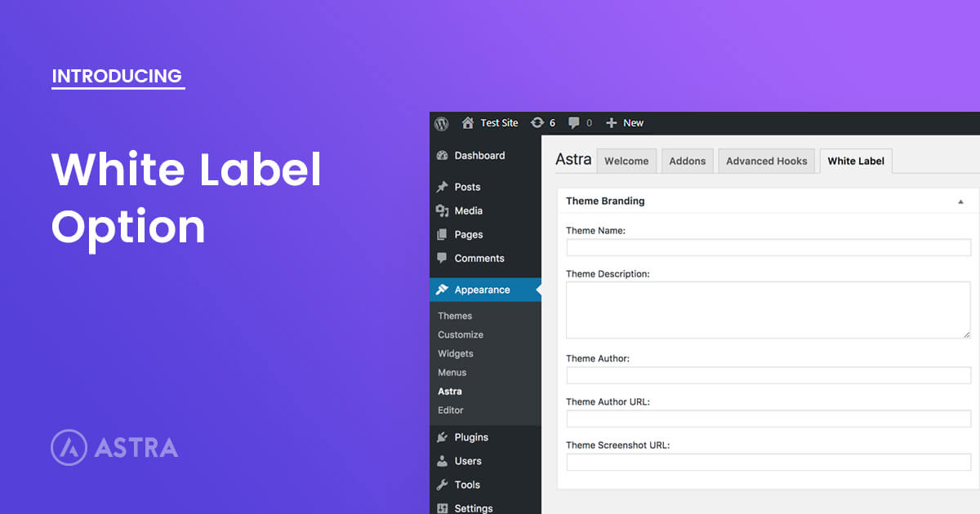Click the Pages icon in sidebar
980x514 pixels.
click(443, 235)
